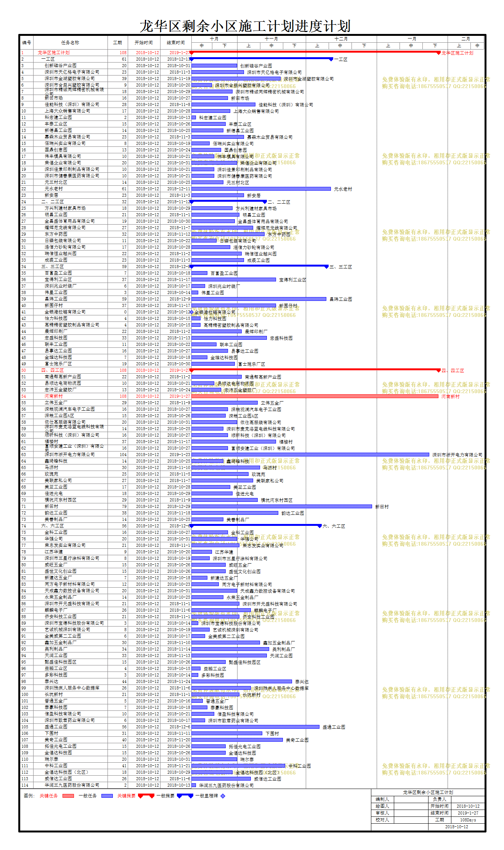Click the Gantt bar for 宝得利工业区
The width and height of the screenshot is (504, 850).
234,280
